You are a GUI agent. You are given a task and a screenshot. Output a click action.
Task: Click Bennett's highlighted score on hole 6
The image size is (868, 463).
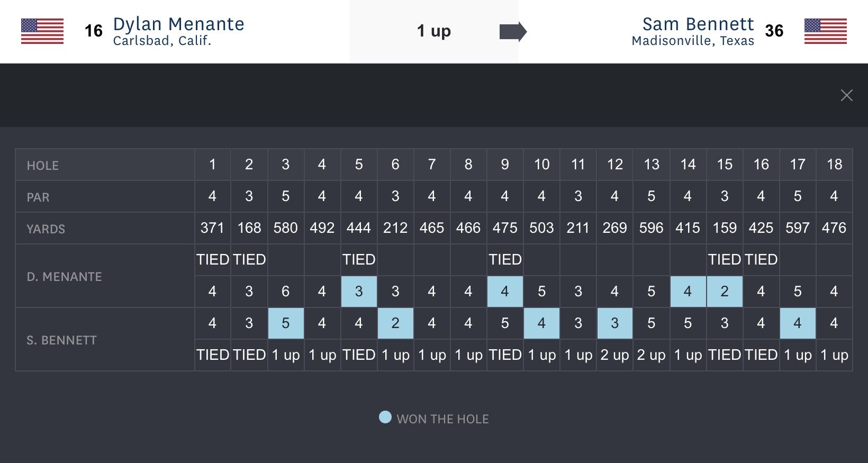point(395,323)
